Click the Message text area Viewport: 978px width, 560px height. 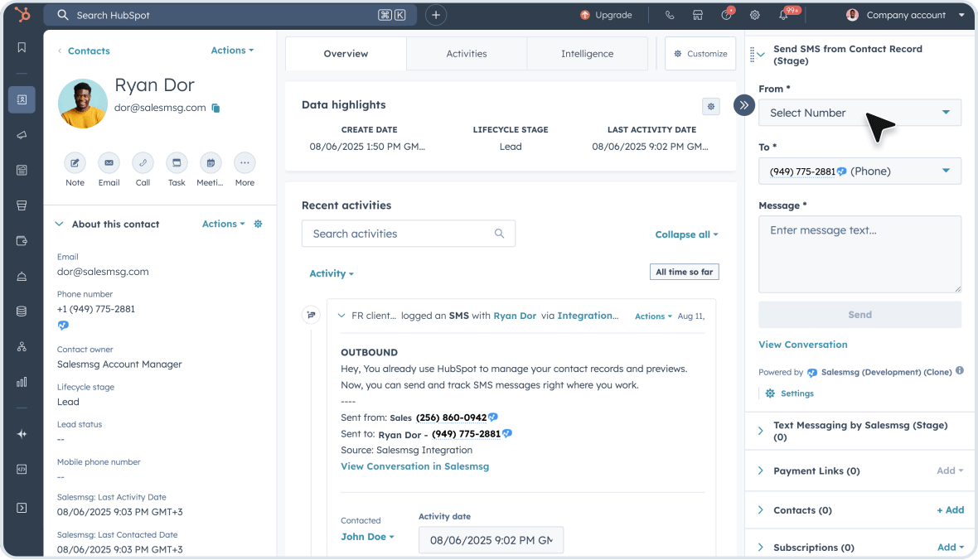(x=859, y=254)
